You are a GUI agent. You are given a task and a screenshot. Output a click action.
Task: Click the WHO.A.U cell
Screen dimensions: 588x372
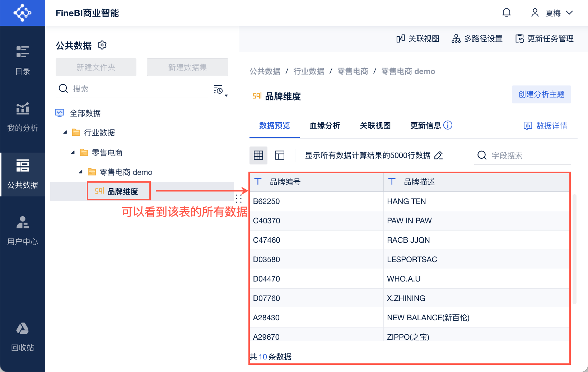tap(477, 279)
